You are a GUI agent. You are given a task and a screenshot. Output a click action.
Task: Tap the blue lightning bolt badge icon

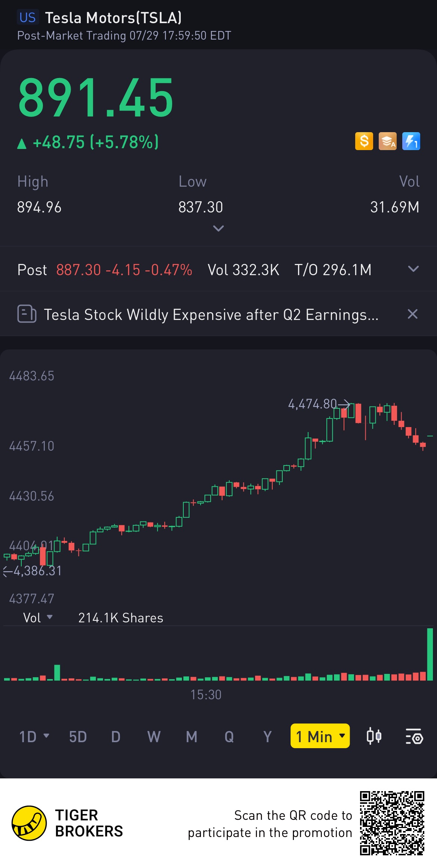(x=411, y=141)
